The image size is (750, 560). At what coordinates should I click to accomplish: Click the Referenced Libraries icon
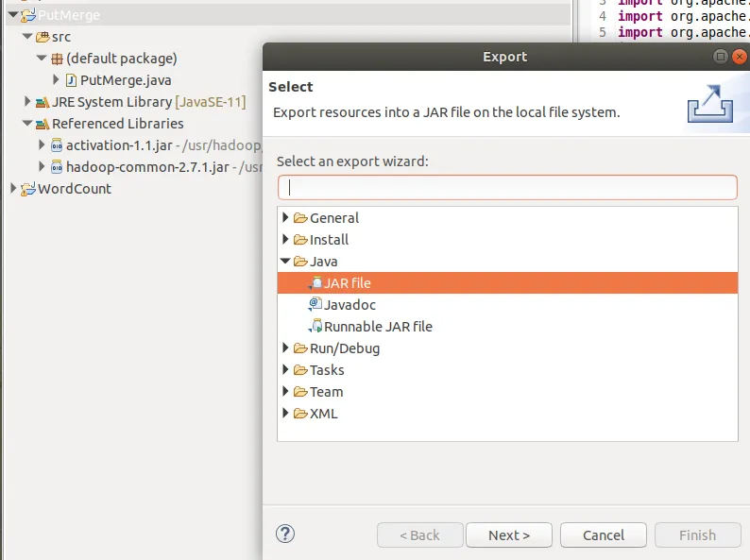tap(42, 124)
